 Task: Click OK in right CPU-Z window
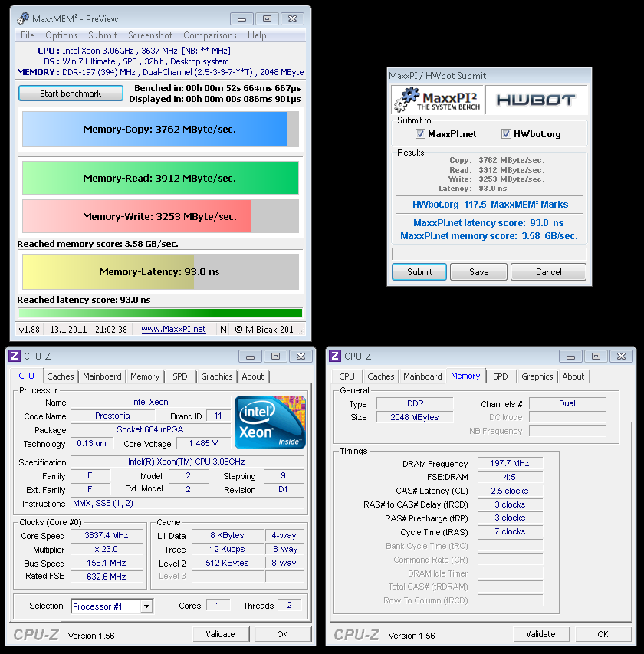click(x=603, y=634)
